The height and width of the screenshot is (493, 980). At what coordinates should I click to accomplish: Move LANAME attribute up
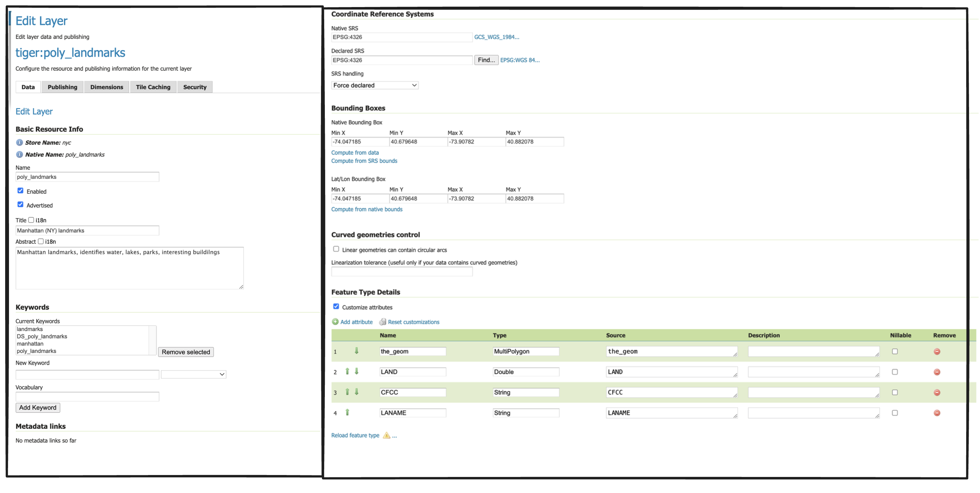tap(347, 412)
